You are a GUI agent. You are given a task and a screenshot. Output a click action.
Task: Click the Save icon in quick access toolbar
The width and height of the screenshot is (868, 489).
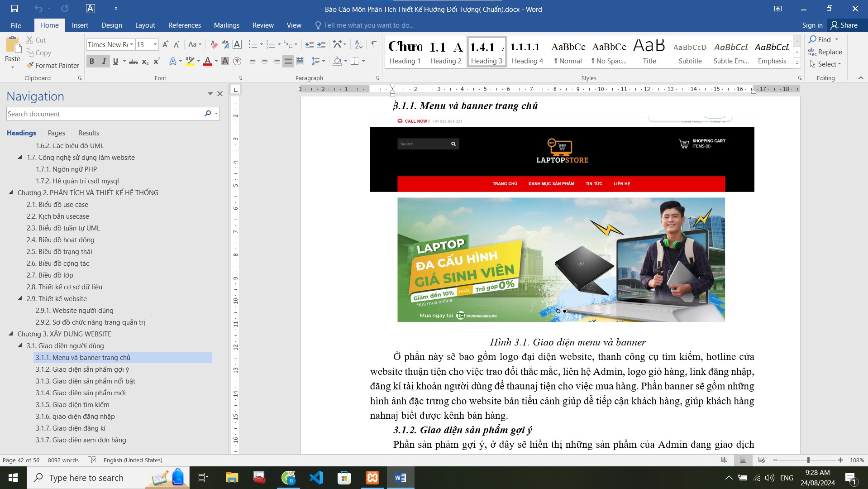[x=14, y=9]
